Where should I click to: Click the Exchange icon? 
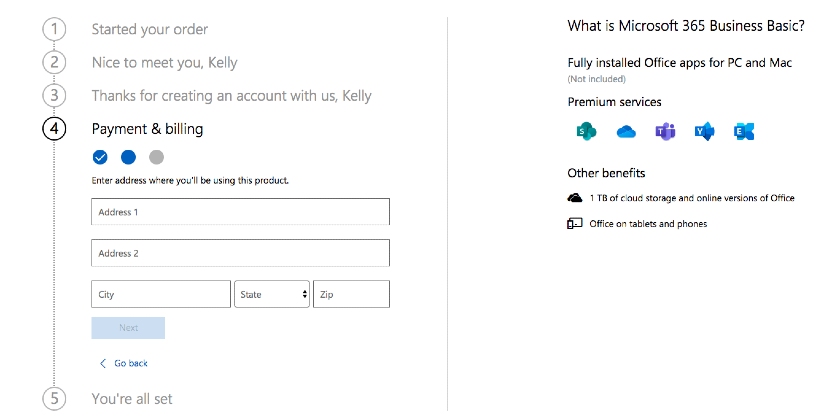(744, 131)
